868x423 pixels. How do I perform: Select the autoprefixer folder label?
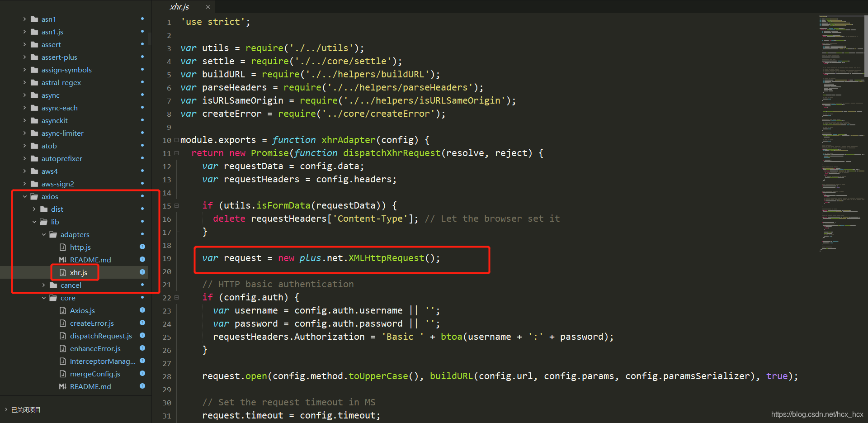click(x=62, y=158)
